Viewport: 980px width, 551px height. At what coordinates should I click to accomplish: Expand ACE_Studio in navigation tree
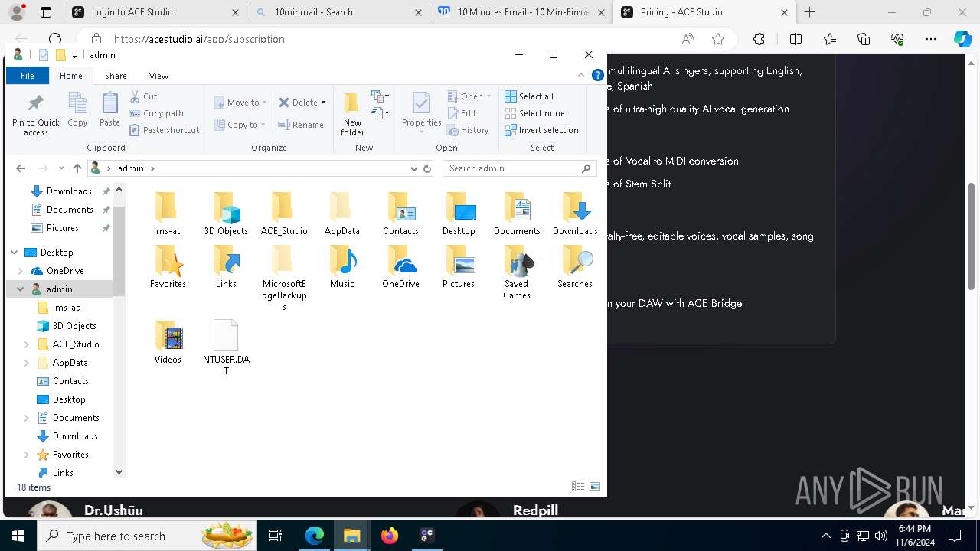[27, 344]
